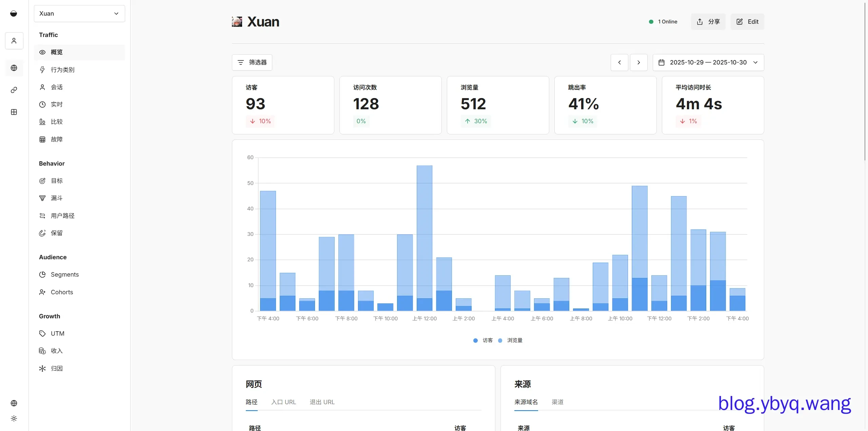The width and height of the screenshot is (868, 431).
Task: Open the 实时 realtime menu item
Action: pyautogui.click(x=57, y=105)
